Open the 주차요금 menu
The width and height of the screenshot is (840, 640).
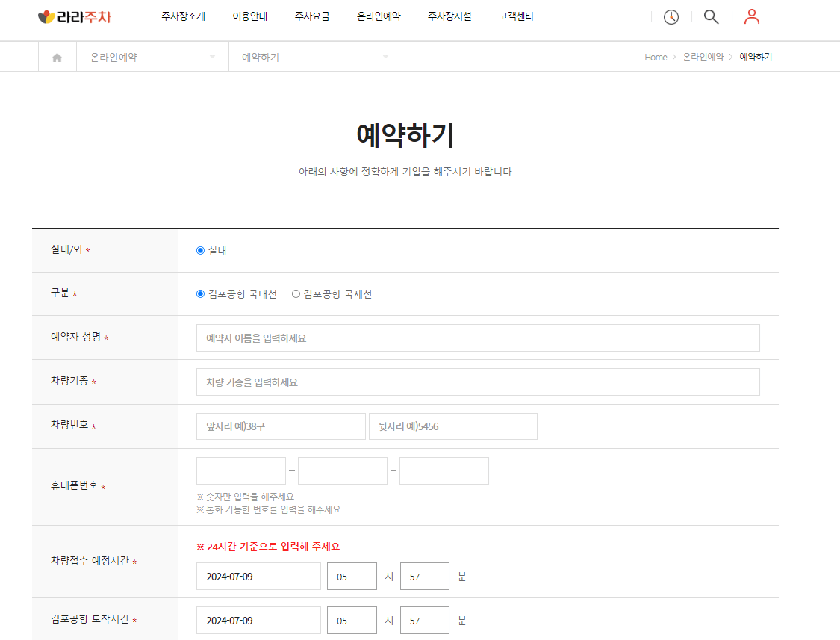(311, 16)
